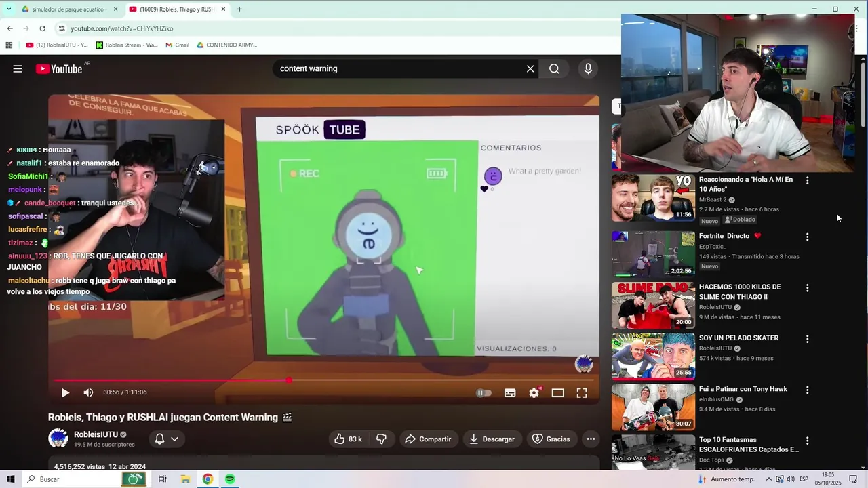Turn on subtitles captions button
This screenshot has height=488, width=868.
point(510,392)
